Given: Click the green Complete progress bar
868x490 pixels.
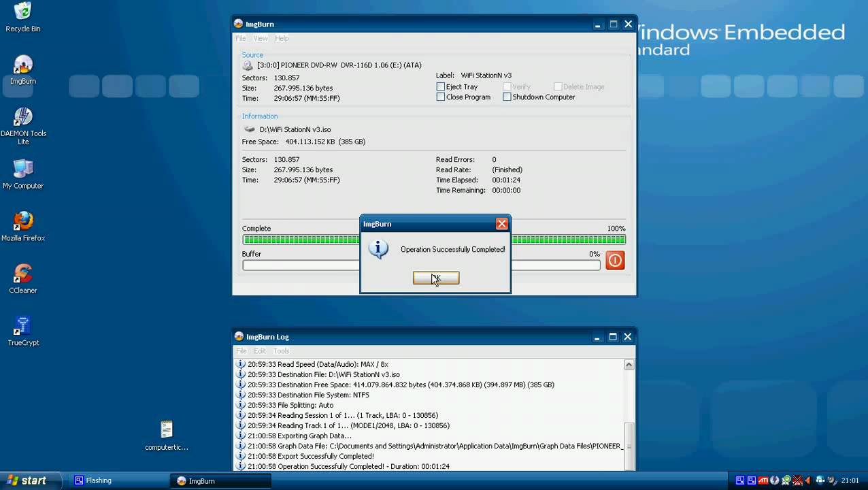Looking at the screenshot, I should pyautogui.click(x=434, y=240).
